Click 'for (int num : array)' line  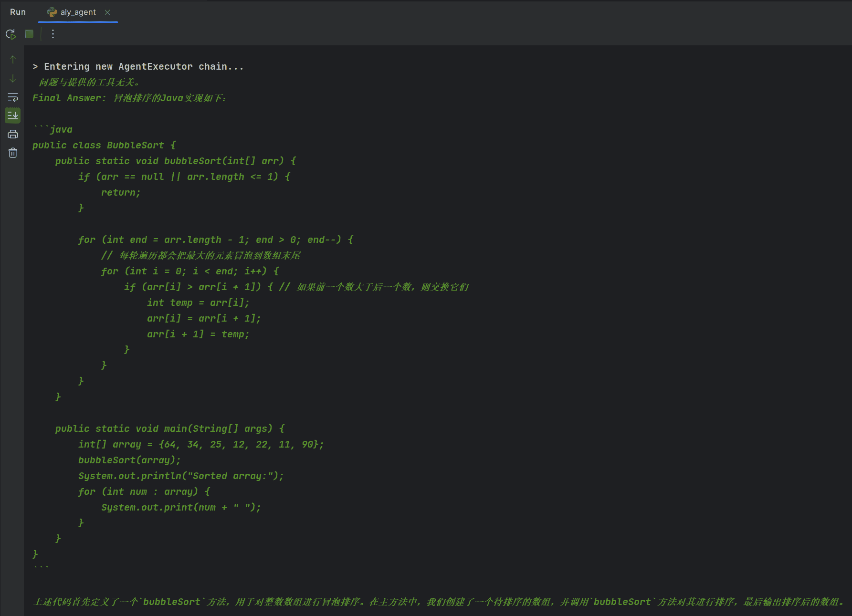point(144,491)
